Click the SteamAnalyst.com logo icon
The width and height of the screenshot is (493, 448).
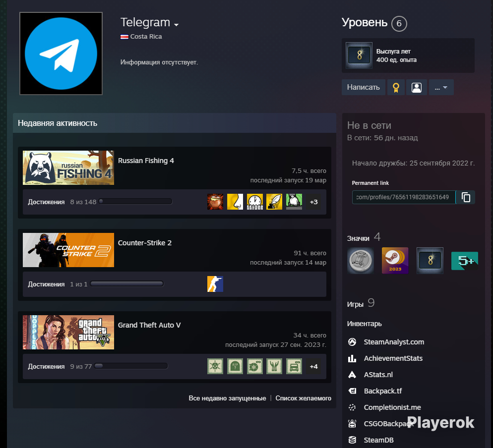[352, 342]
